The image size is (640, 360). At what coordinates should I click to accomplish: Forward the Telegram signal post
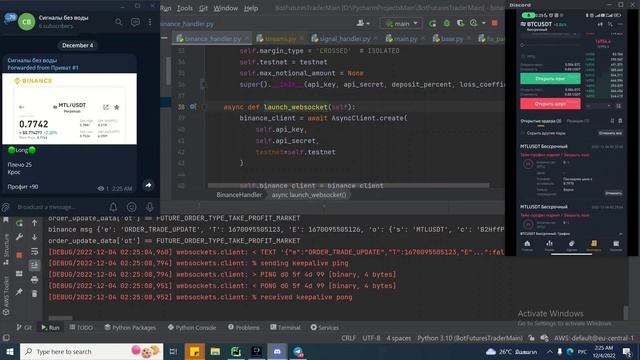(x=148, y=185)
